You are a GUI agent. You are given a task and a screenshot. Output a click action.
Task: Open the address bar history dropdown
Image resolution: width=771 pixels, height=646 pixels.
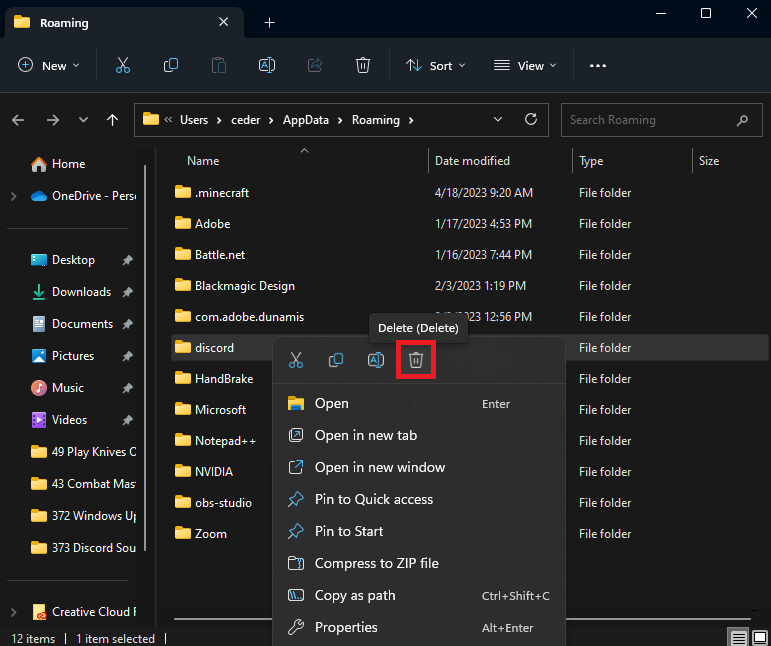coord(498,119)
